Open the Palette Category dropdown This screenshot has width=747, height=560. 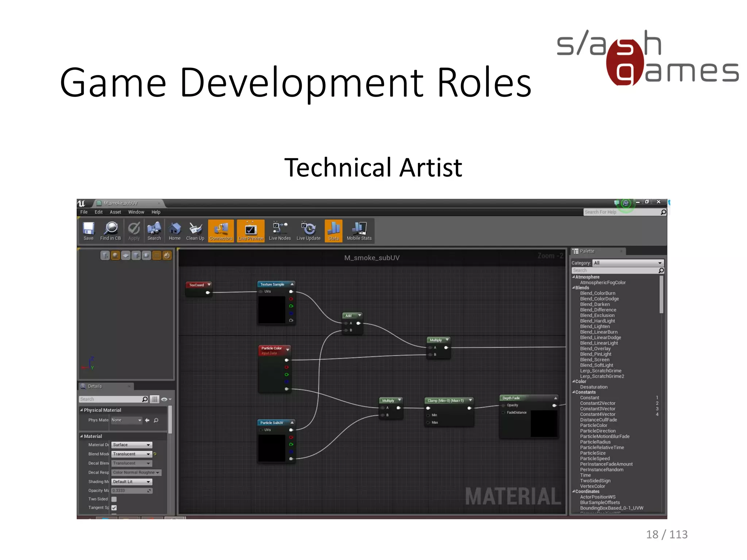628,263
